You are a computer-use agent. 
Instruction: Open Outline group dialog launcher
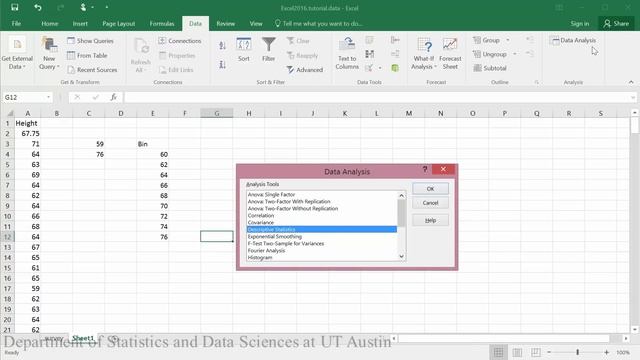(536, 82)
